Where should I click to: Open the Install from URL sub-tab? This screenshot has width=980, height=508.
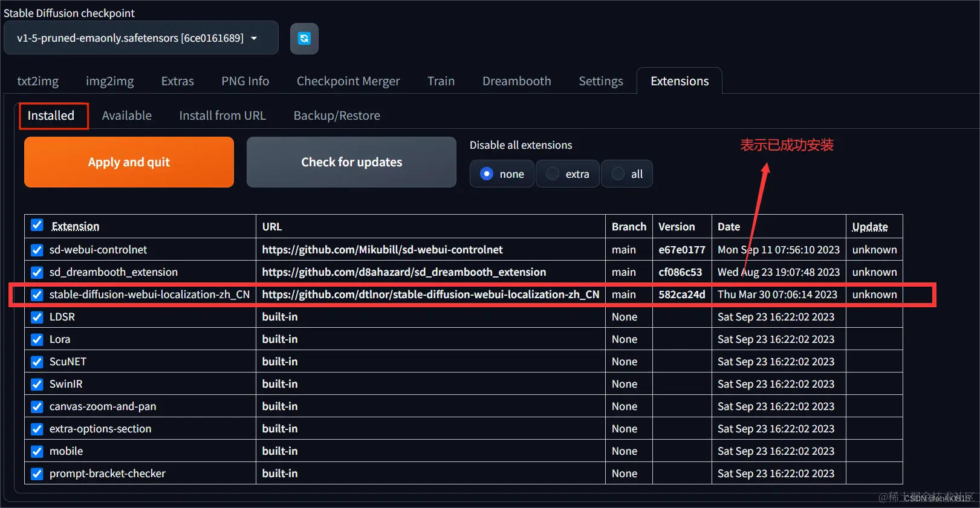222,116
